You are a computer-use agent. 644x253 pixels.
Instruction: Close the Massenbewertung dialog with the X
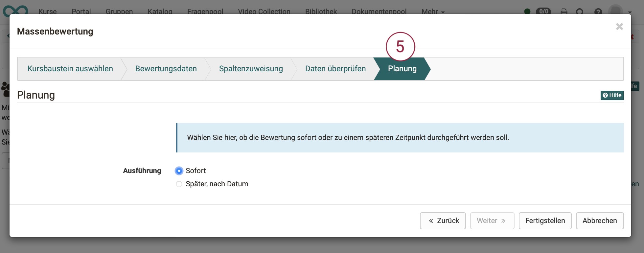coord(619,27)
